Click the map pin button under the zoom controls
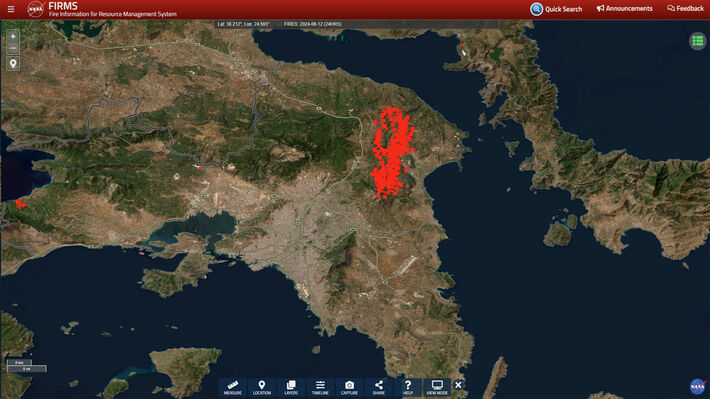Screen dimensions: 710x399 tap(13, 64)
